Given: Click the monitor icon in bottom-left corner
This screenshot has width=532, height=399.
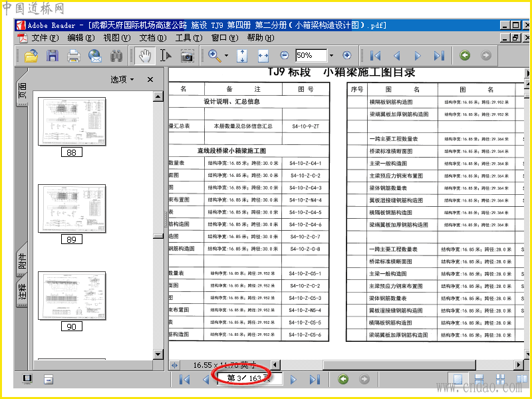Looking at the screenshot, I should [x=27, y=379].
